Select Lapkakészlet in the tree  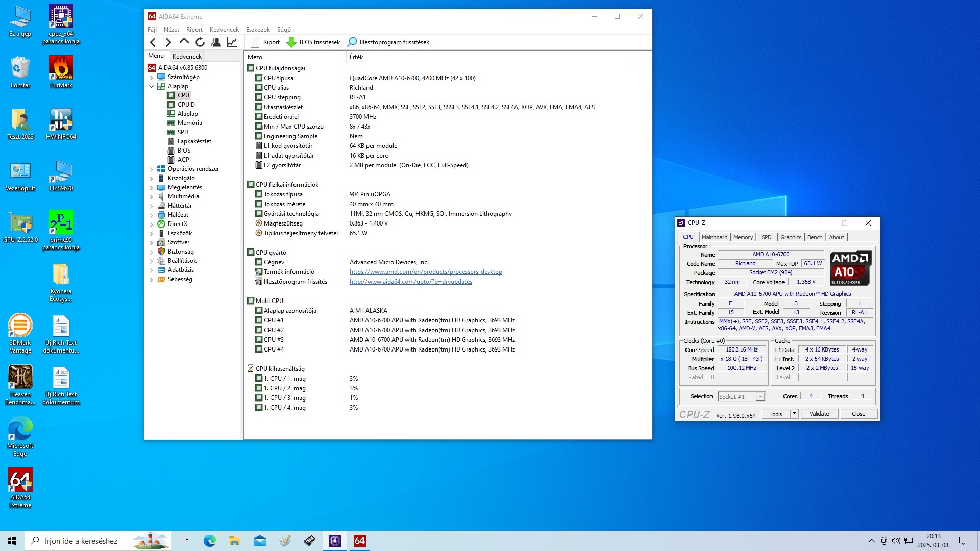pyautogui.click(x=194, y=141)
